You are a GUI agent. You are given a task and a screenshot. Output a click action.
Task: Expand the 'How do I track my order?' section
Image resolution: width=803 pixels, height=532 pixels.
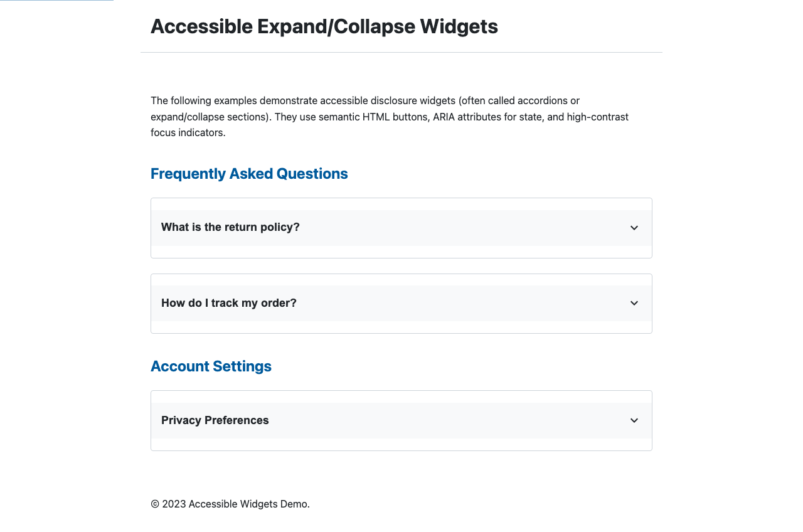[401, 303]
